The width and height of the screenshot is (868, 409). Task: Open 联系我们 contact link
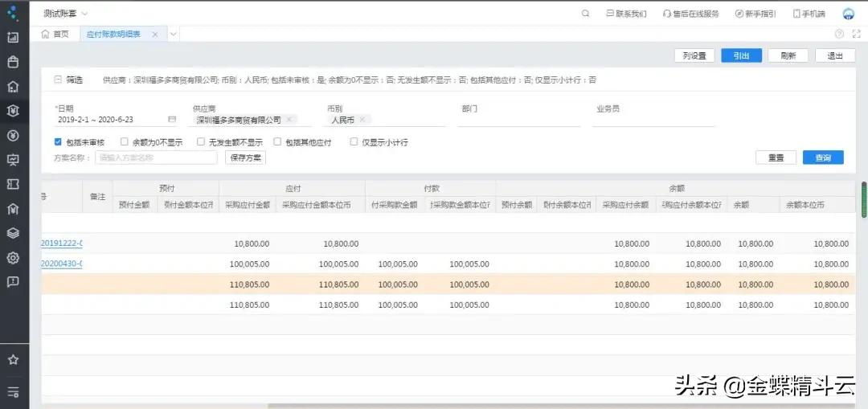pyautogui.click(x=627, y=14)
